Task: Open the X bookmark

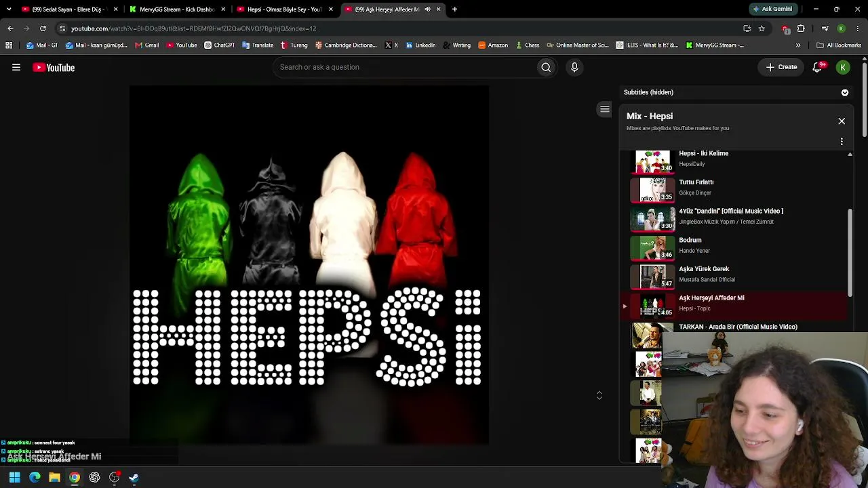Action: 392,45
